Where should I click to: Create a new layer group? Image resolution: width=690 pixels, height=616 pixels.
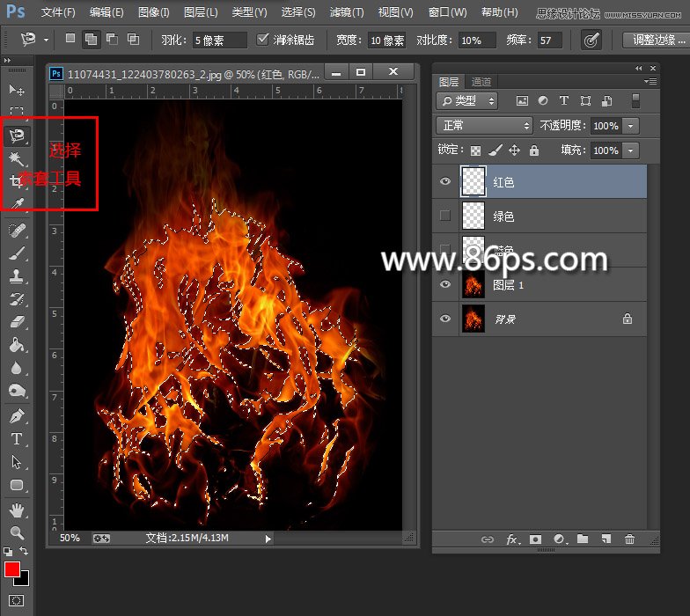[x=583, y=539]
